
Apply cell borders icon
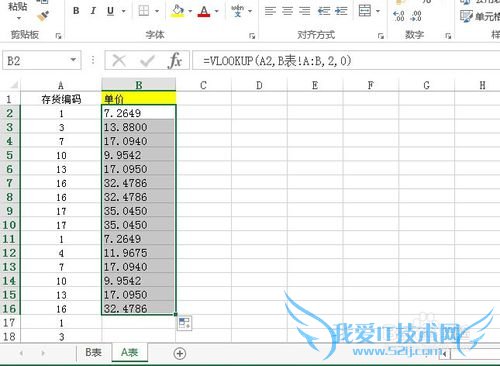point(144,11)
